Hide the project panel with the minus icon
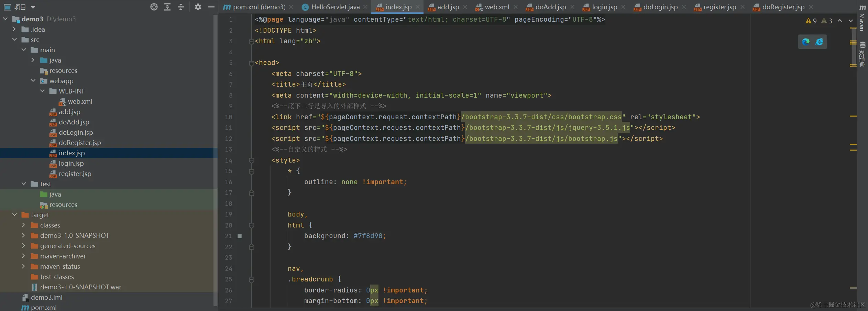 (x=211, y=7)
